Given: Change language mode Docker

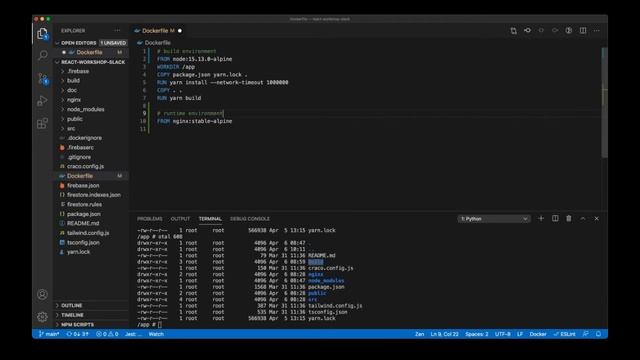Looking at the screenshot, I should click(x=538, y=334).
